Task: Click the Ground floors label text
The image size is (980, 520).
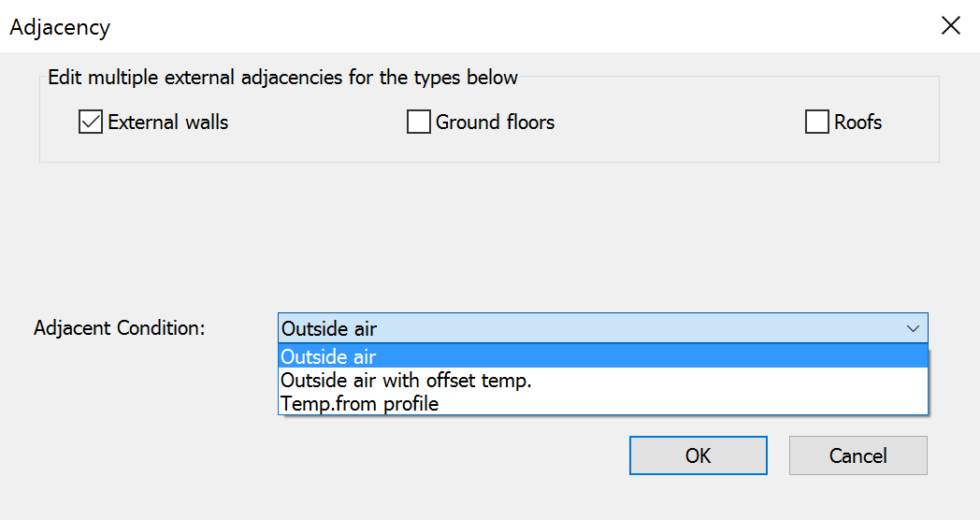Action: [x=495, y=123]
